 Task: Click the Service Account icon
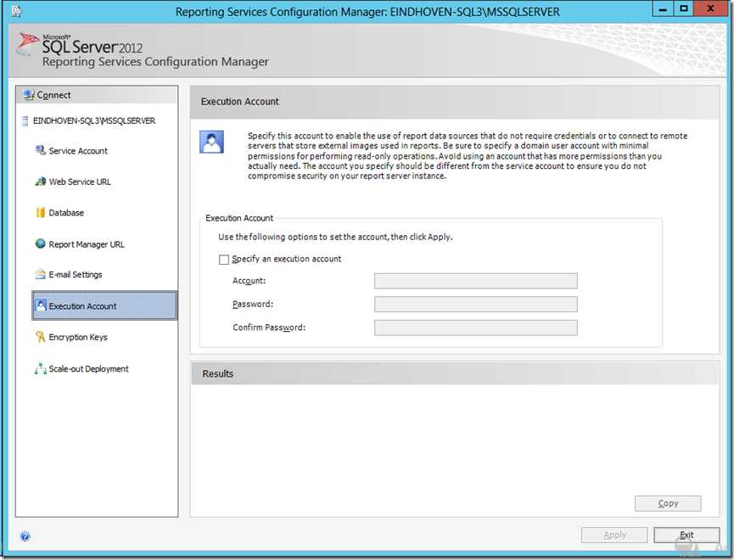click(41, 150)
